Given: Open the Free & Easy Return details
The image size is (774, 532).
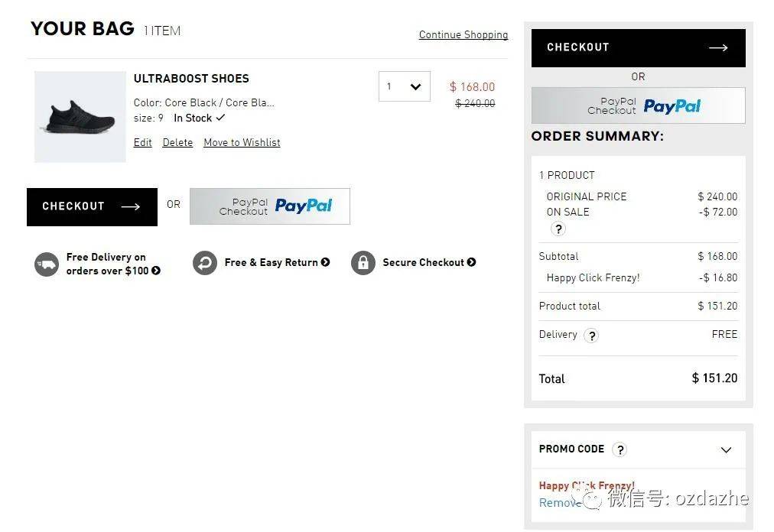Looking at the screenshot, I should [x=277, y=262].
